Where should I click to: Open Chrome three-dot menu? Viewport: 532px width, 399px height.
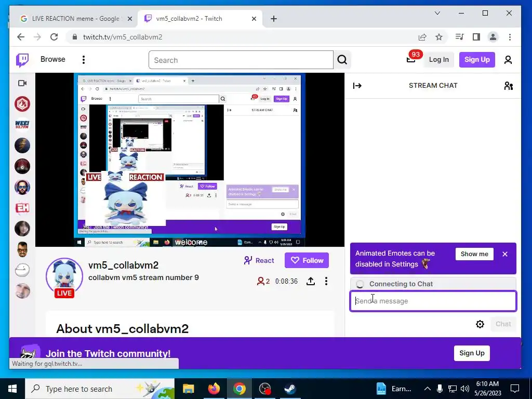coord(510,37)
